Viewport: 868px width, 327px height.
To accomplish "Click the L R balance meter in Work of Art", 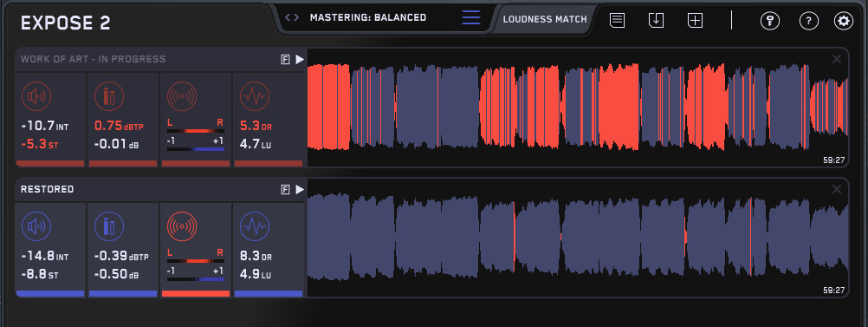I will (196, 127).
